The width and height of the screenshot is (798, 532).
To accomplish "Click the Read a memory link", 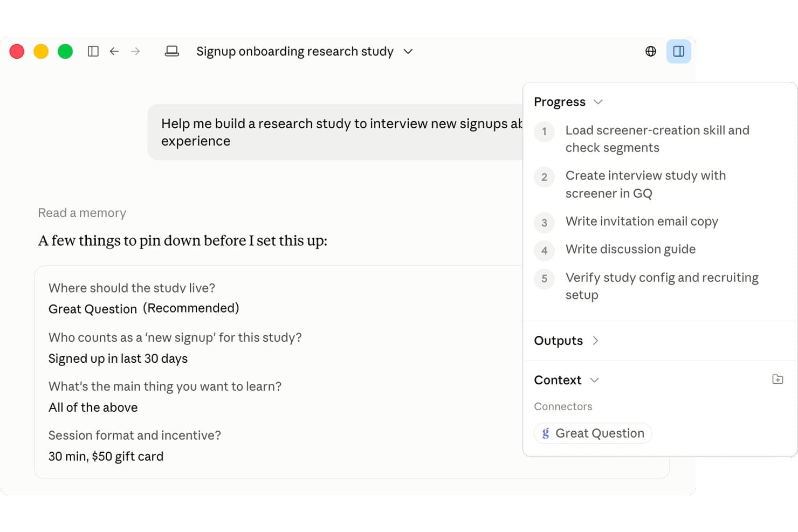I will 82,213.
